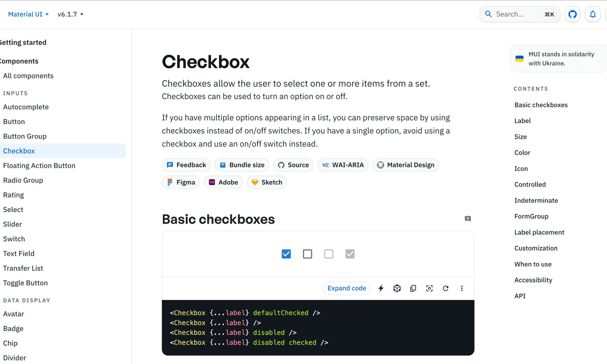Open Select page in sidebar
Viewport: 607px width, 364px height.
[13, 210]
